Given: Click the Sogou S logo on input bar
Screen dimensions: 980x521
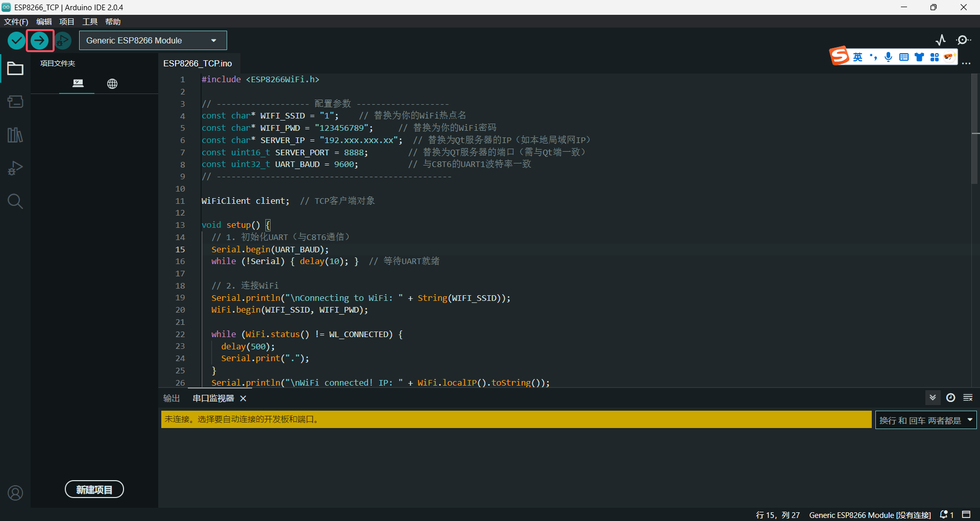Looking at the screenshot, I should (839, 56).
